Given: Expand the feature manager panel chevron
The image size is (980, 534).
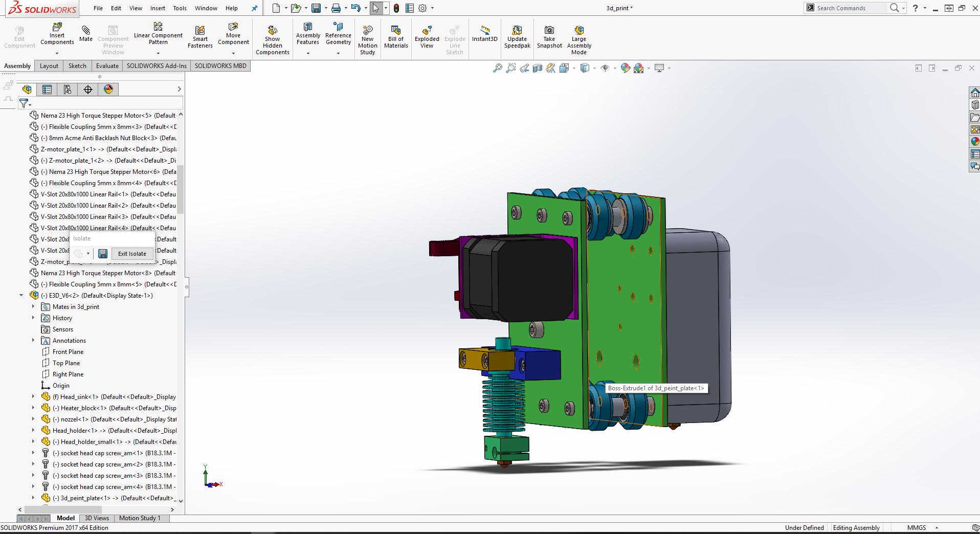Looking at the screenshot, I should (179, 89).
